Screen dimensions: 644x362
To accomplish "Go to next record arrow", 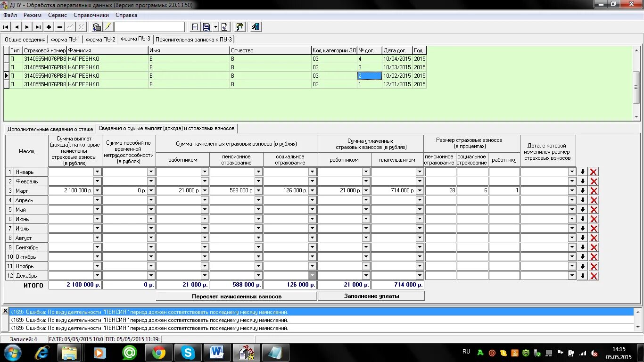I will coord(27,27).
